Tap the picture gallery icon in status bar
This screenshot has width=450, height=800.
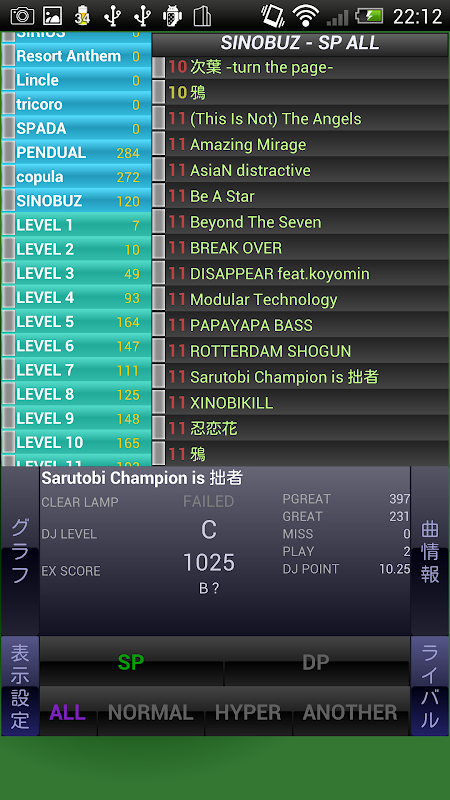tap(52, 16)
